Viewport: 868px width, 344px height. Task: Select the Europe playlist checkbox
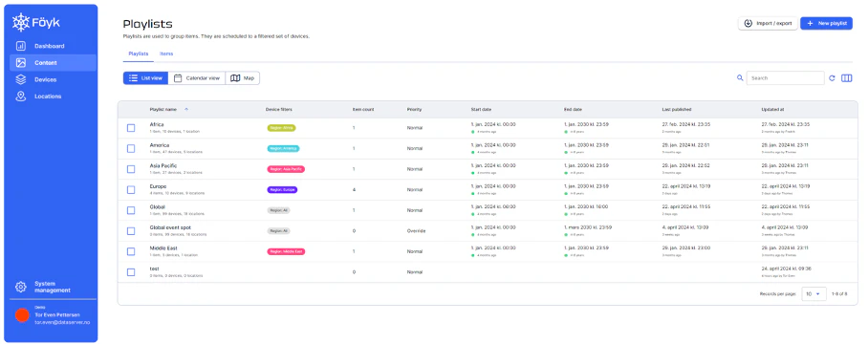click(x=131, y=190)
